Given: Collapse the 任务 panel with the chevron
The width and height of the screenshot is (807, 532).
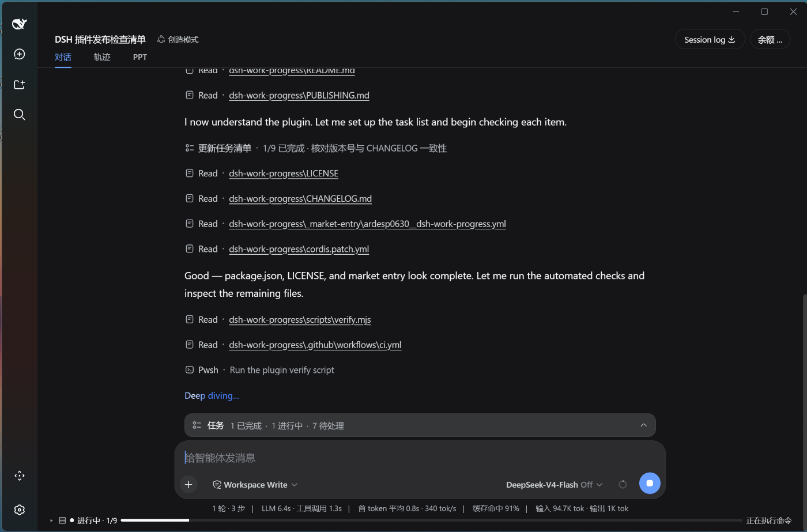Looking at the screenshot, I should pyautogui.click(x=643, y=425).
